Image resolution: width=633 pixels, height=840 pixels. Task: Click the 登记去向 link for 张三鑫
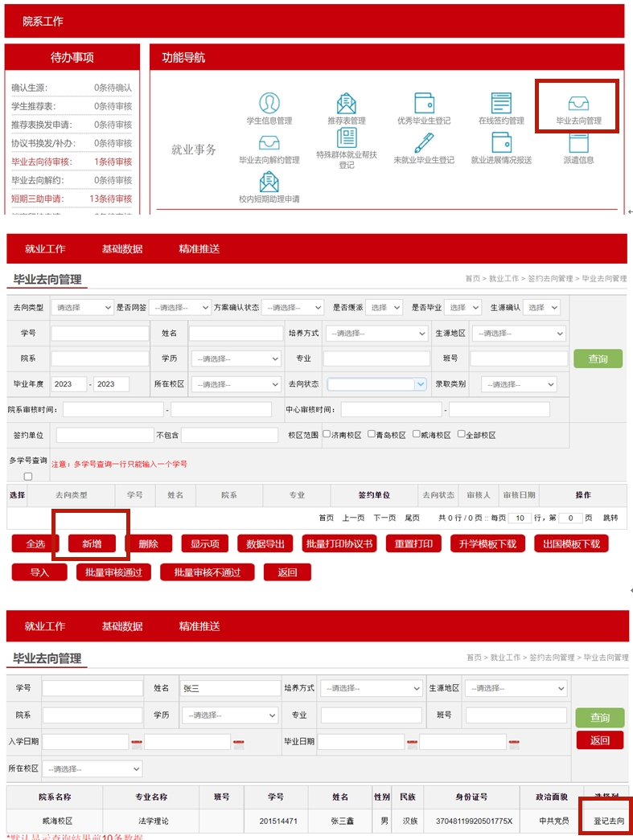[x=608, y=821]
